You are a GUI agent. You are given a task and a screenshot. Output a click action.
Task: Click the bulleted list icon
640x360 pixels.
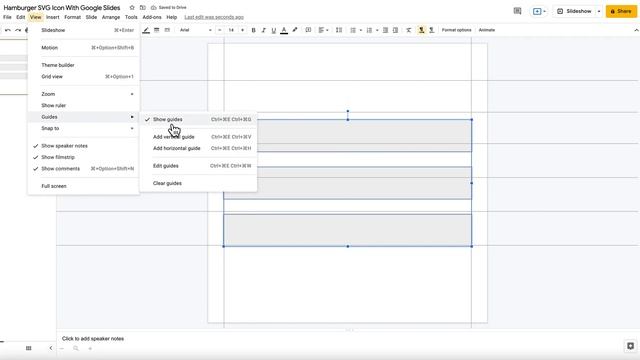(353, 30)
